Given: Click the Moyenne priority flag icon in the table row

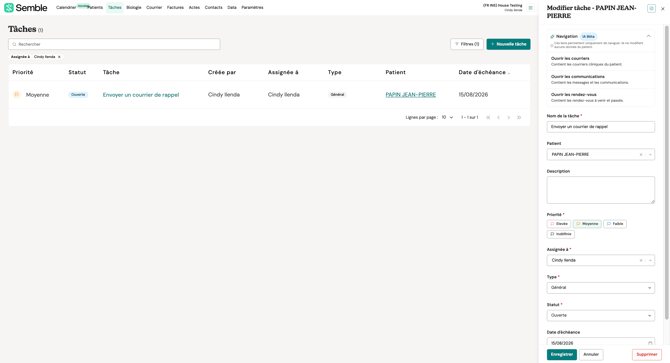Looking at the screenshot, I should 17,94.
